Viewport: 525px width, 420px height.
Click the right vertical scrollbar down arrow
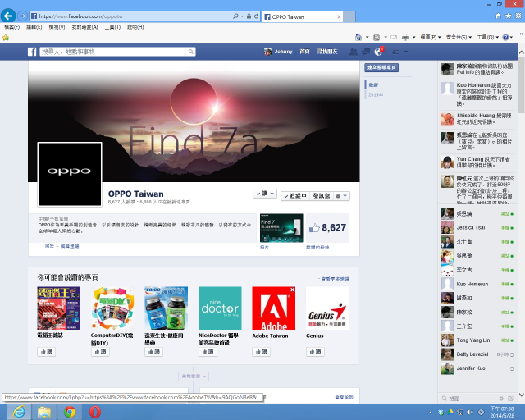point(522,395)
